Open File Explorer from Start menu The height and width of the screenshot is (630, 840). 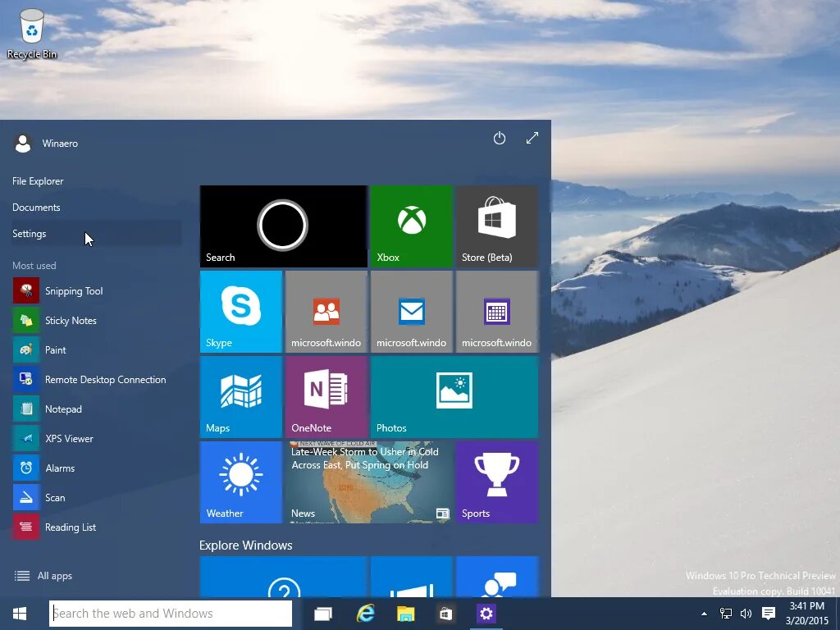38,181
